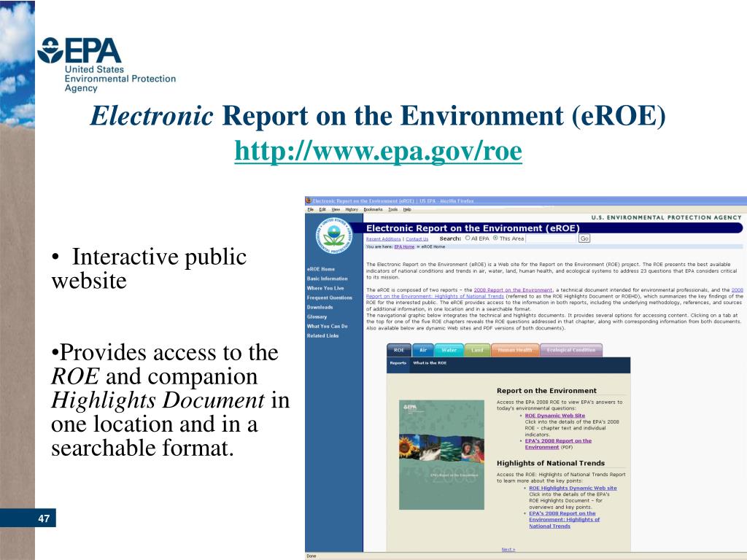Image resolution: width=747 pixels, height=560 pixels.
Task: Open Frequent Questions in sidebar
Action: pos(330,297)
